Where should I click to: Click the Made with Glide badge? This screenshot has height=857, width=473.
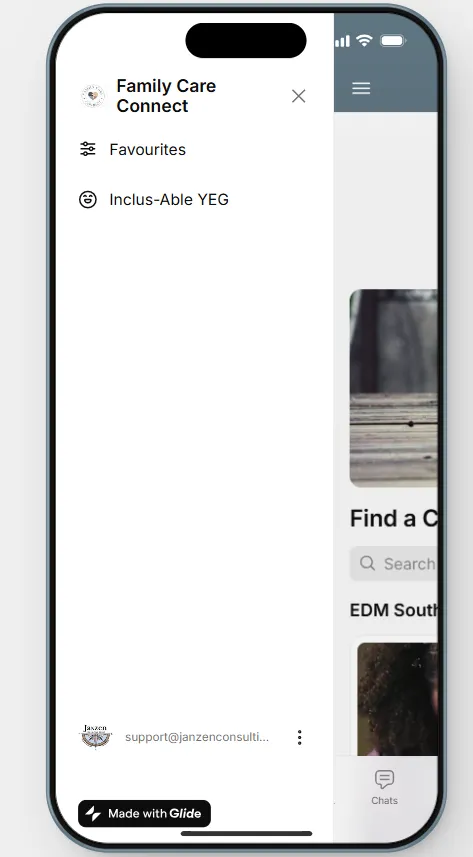click(144, 813)
